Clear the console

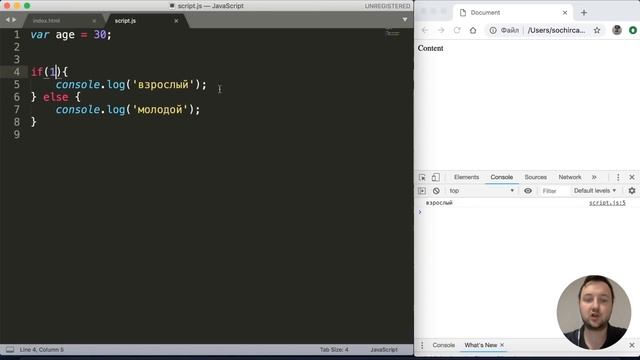(x=436, y=191)
